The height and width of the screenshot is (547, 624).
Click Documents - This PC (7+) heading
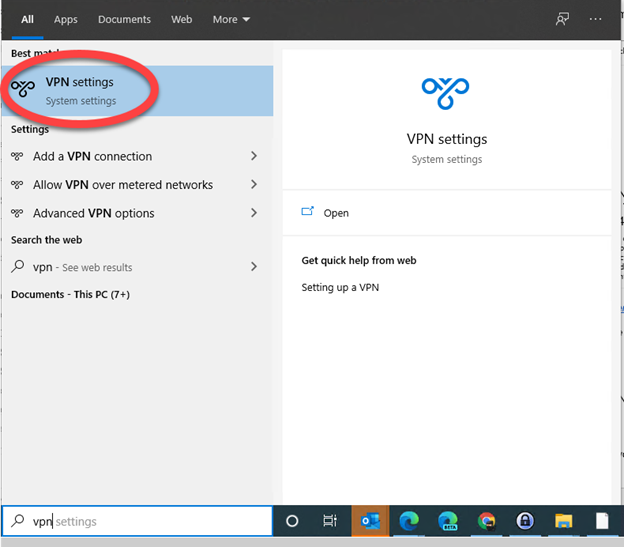(x=70, y=294)
